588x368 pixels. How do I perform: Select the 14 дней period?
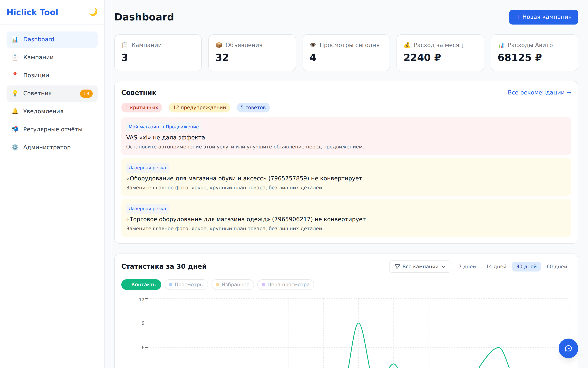496,267
